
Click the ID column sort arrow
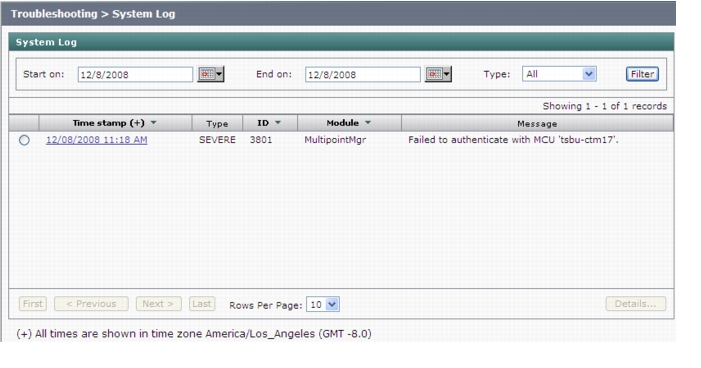(278, 123)
